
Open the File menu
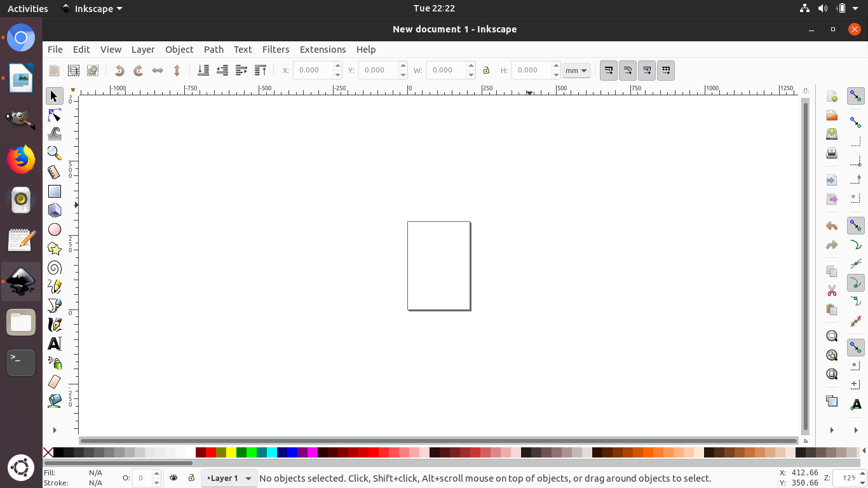[55, 49]
